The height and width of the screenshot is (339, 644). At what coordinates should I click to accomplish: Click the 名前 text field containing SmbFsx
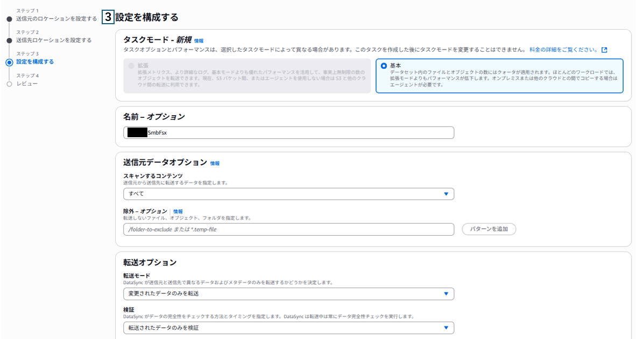pyautogui.click(x=288, y=133)
